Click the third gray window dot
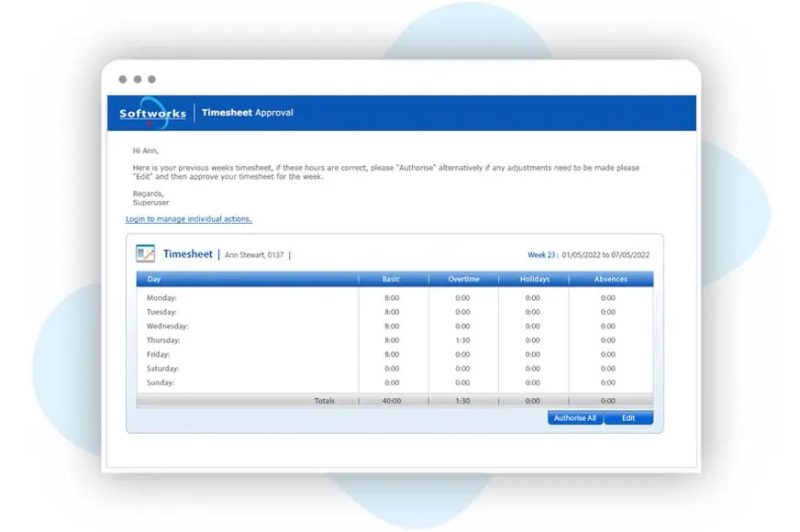Screen dimensions: 800x532 point(152,79)
